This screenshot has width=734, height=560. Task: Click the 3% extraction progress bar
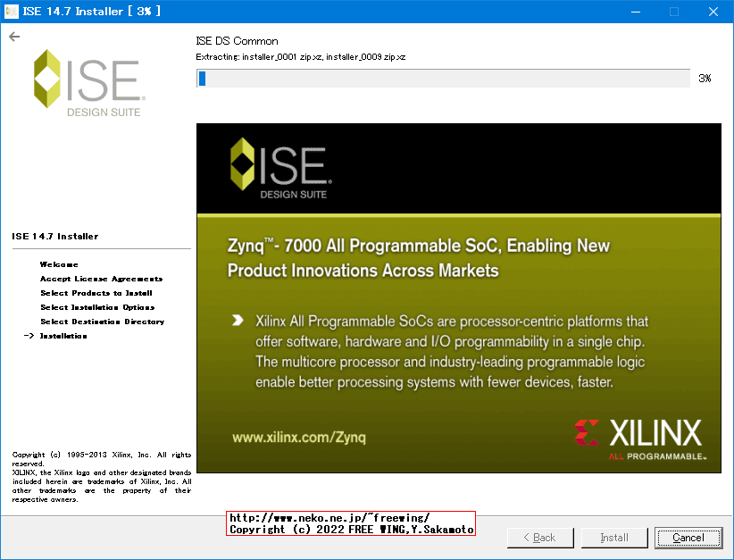click(444, 78)
